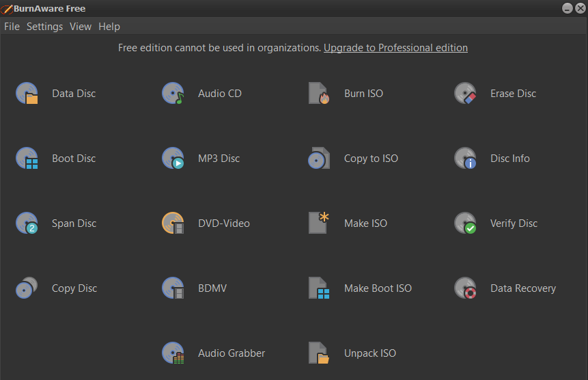Launch the Audio CD icon with music note
This screenshot has width=588, height=380.
[x=173, y=93]
